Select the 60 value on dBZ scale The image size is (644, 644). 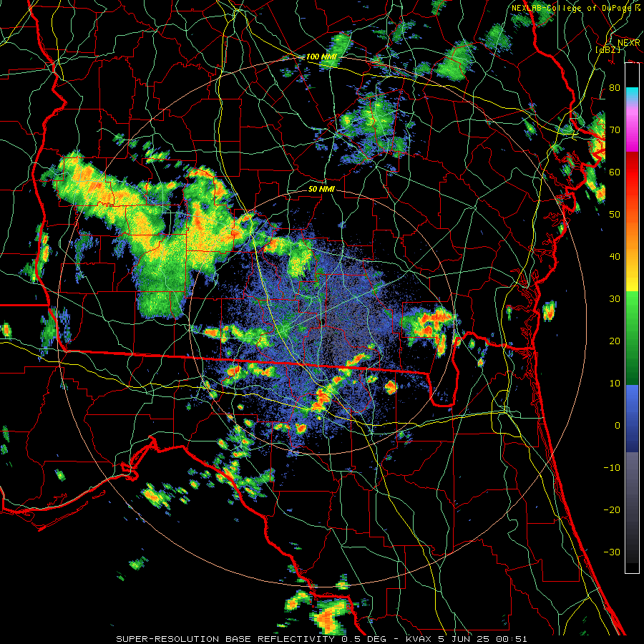615,172
